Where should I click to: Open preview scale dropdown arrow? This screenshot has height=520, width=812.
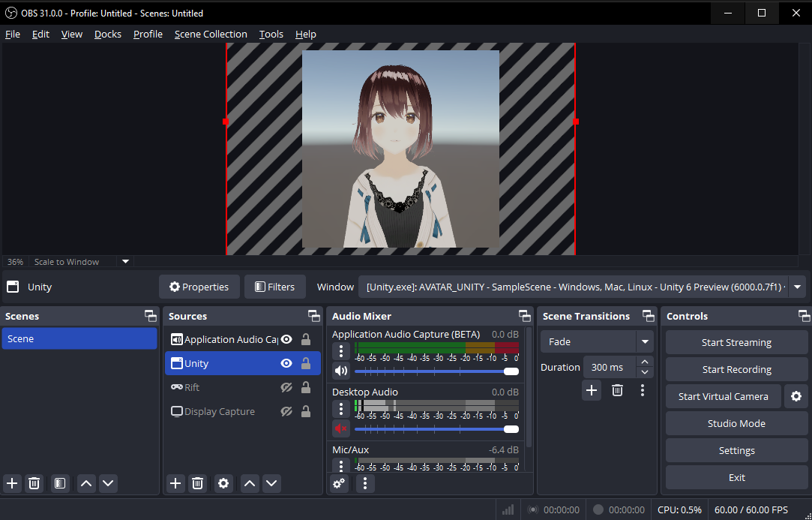pyautogui.click(x=125, y=262)
